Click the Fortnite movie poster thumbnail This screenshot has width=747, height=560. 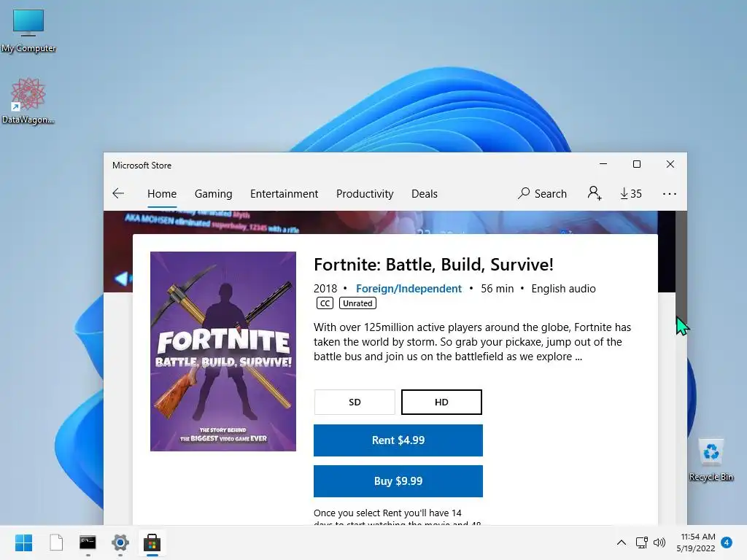point(223,351)
